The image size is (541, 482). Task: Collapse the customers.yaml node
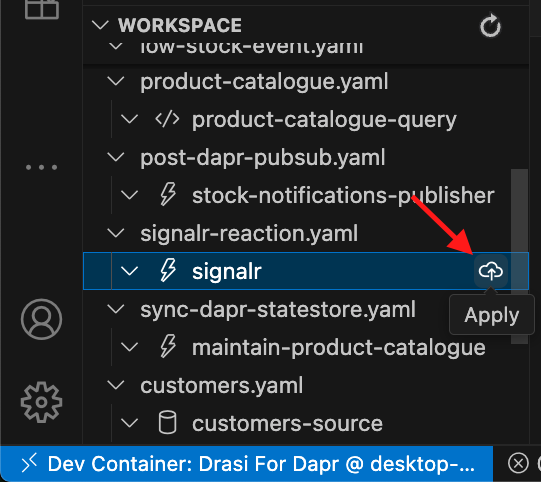(x=116, y=385)
